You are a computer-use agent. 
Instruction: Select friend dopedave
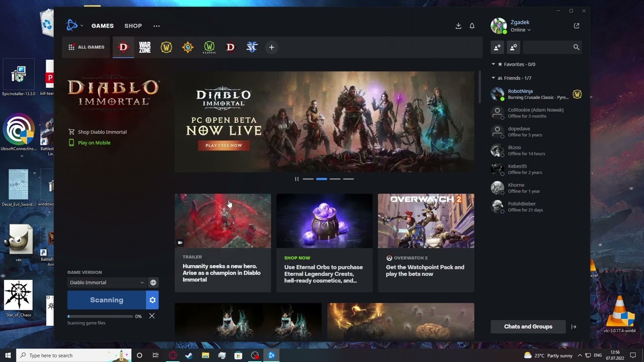pos(536,132)
